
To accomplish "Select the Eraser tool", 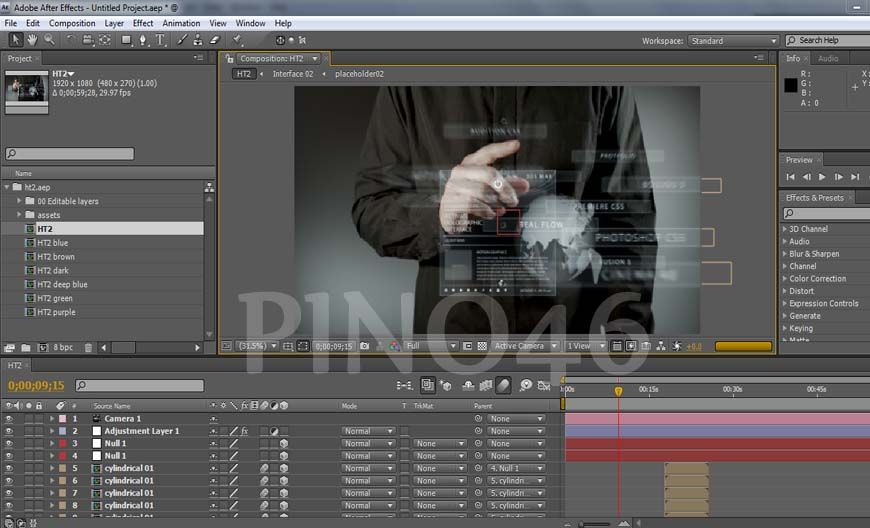I will [215, 40].
